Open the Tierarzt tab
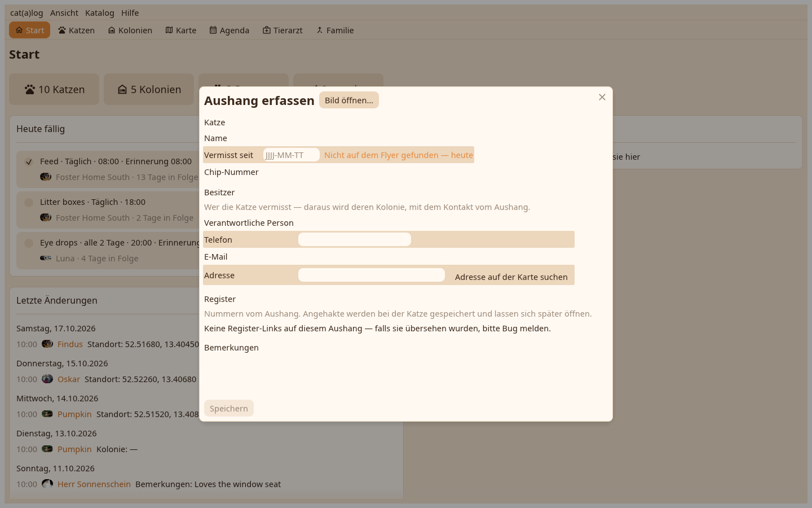812x508 pixels. point(283,30)
